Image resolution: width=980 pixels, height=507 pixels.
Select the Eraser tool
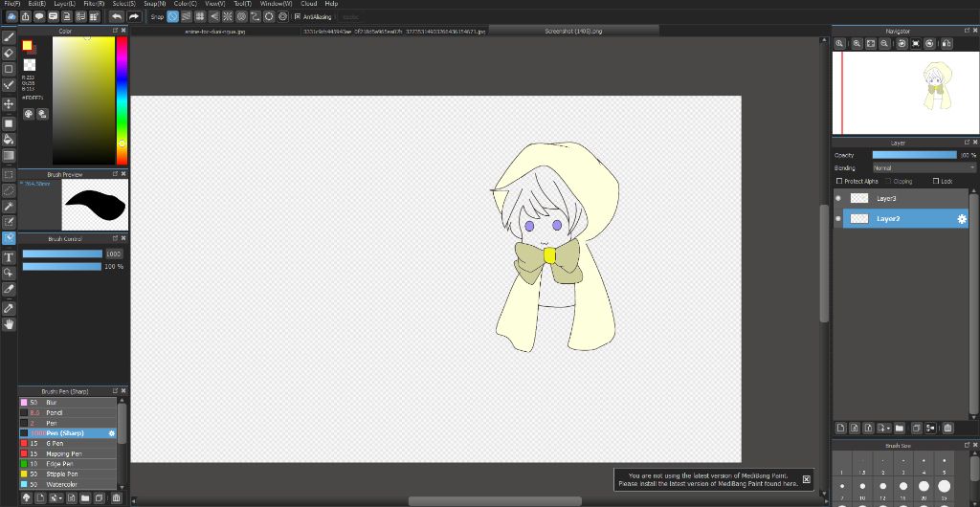(9, 53)
